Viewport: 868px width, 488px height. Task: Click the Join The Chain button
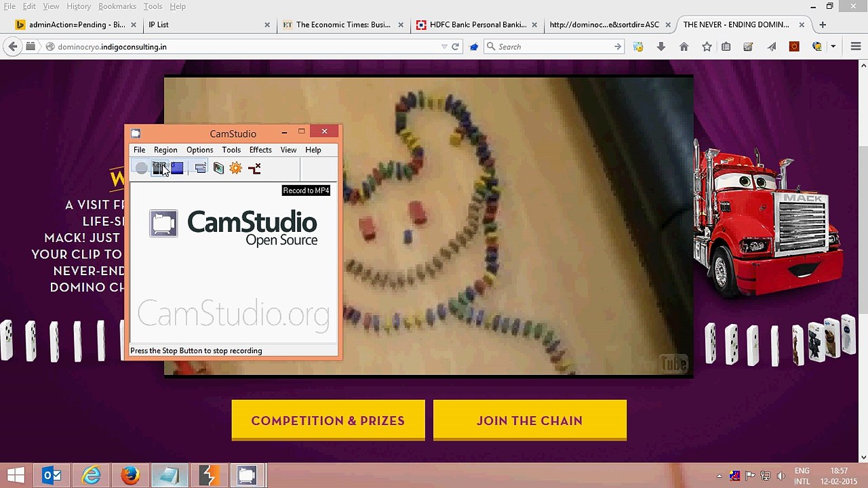(x=530, y=420)
